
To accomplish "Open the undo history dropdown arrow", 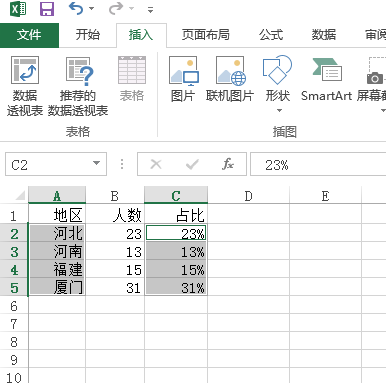I will click(91, 9).
